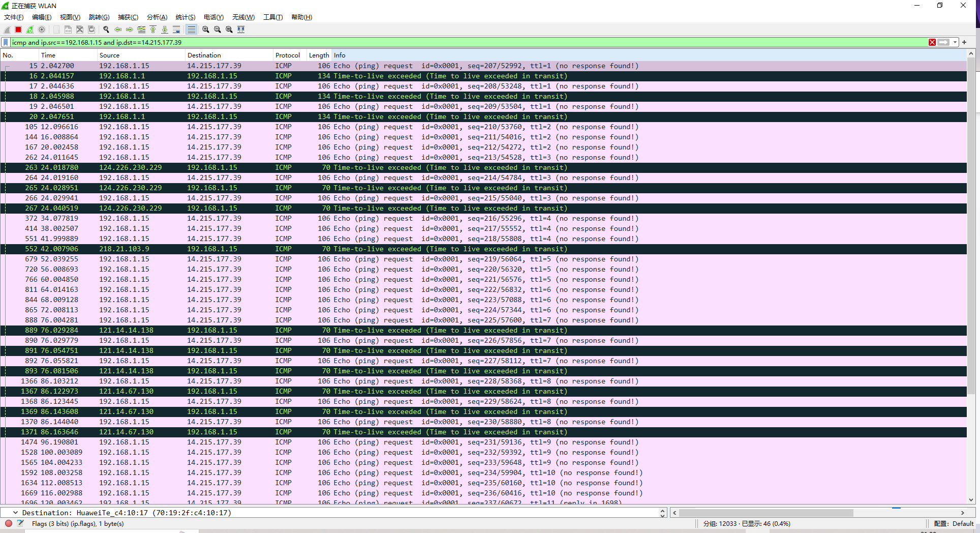Open expert information red circle icon
Image resolution: width=980 pixels, height=533 pixels.
[x=9, y=523]
